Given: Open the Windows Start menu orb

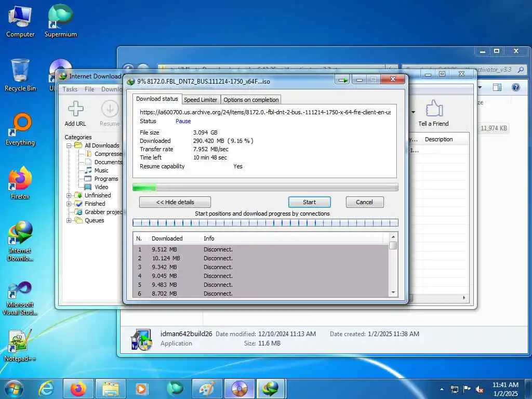Looking at the screenshot, I should click(14, 389).
